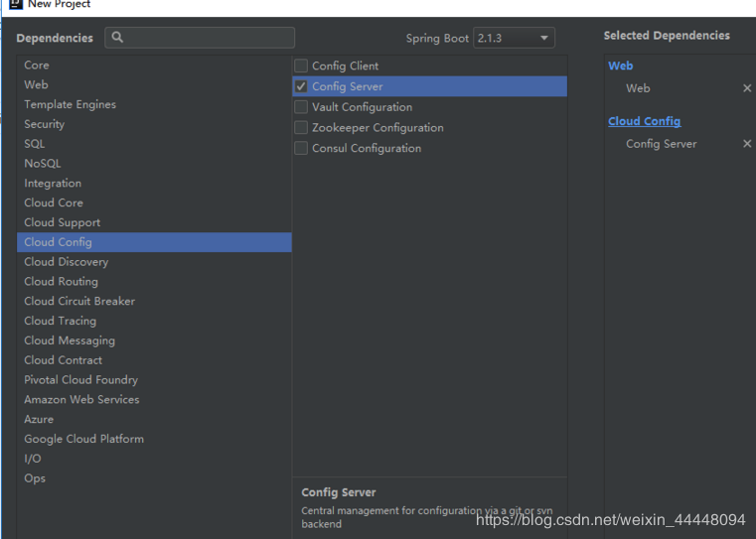Viewport: 756px width, 539px height.
Task: Select the Pivotal Cloud Foundry category
Action: pos(154,380)
